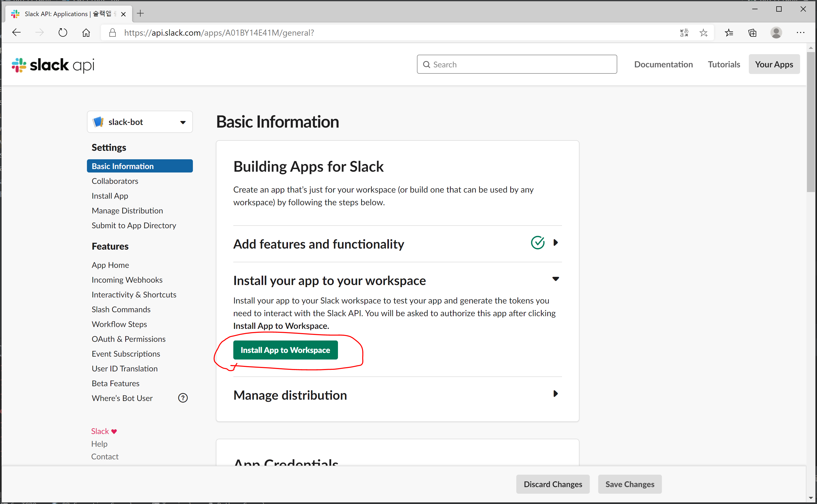
Task: Open the browser Collections icon
Action: pyautogui.click(x=752, y=33)
